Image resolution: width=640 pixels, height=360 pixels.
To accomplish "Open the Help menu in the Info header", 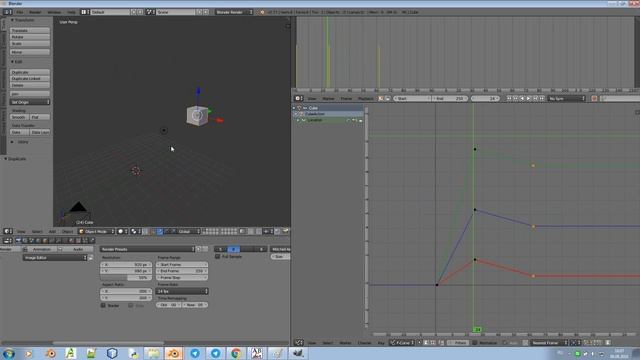I will point(71,12).
